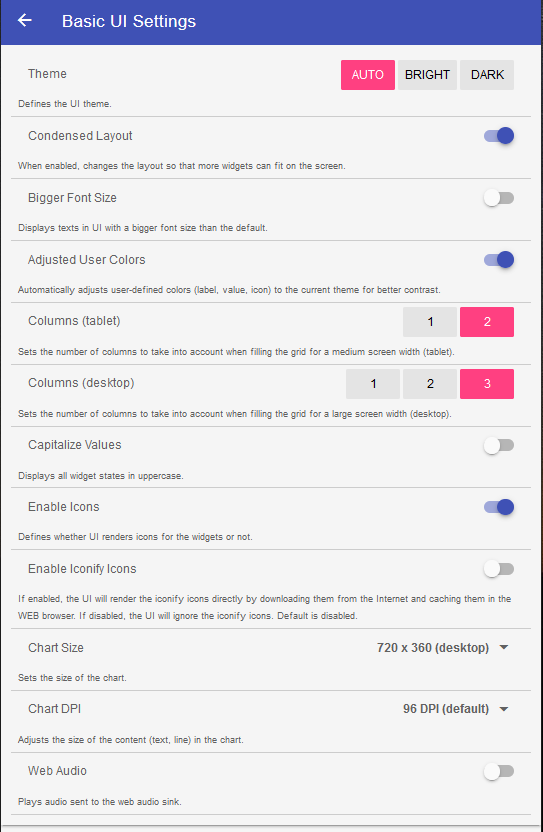Toggle Enable Iconify Icons on

click(499, 569)
